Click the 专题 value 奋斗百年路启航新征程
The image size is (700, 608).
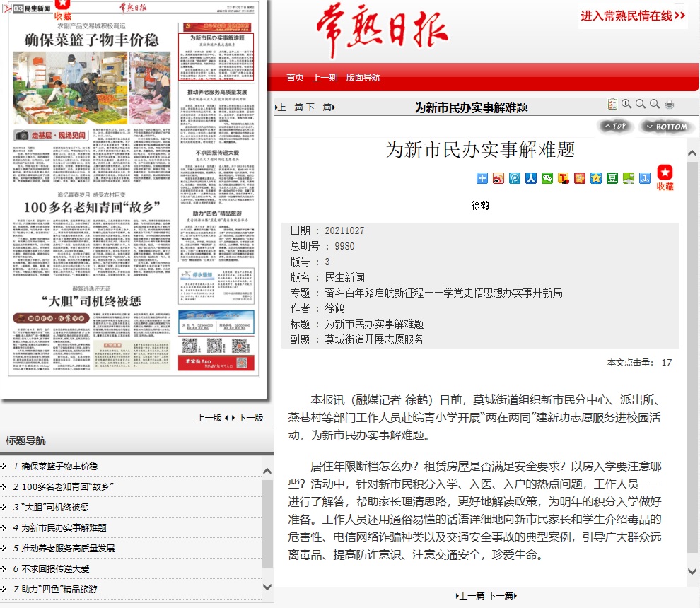443,293
